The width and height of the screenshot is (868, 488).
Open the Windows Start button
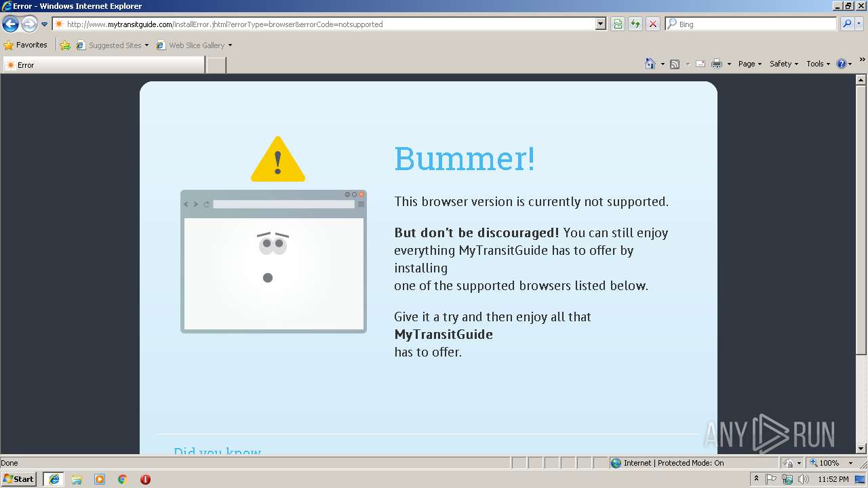pyautogui.click(x=19, y=479)
